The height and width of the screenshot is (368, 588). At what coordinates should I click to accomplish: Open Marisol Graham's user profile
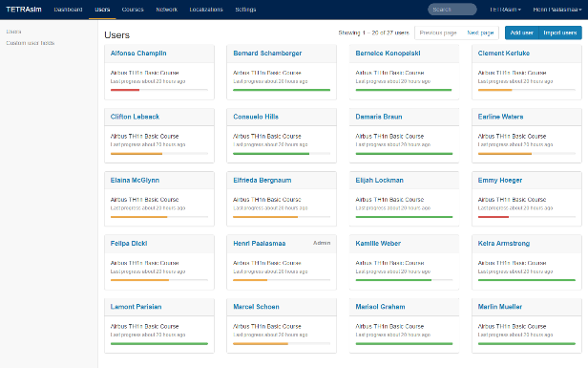380,307
